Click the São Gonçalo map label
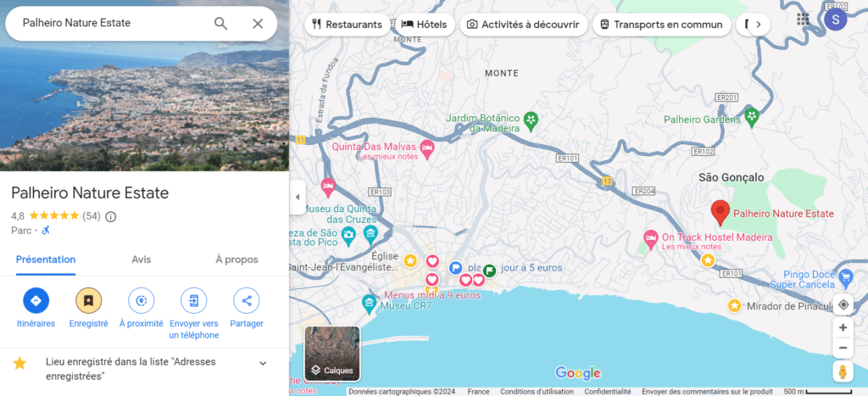868x396 pixels. [x=731, y=178]
